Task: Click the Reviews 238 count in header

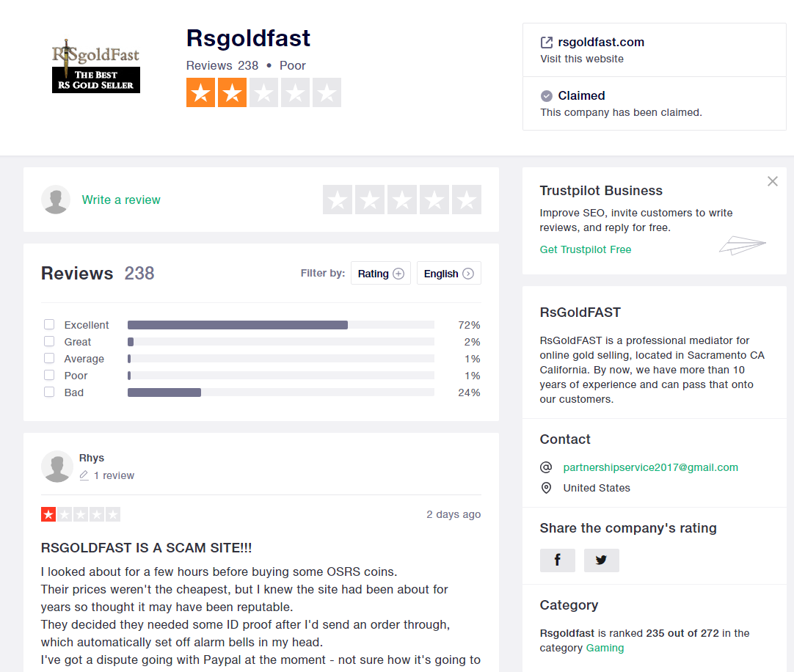Action: coord(222,65)
